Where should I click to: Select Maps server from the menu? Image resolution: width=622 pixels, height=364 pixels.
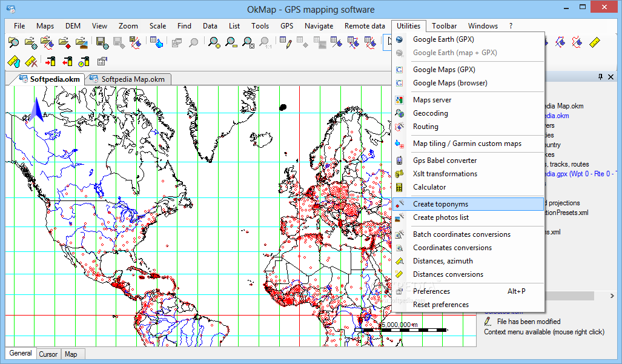468,100
